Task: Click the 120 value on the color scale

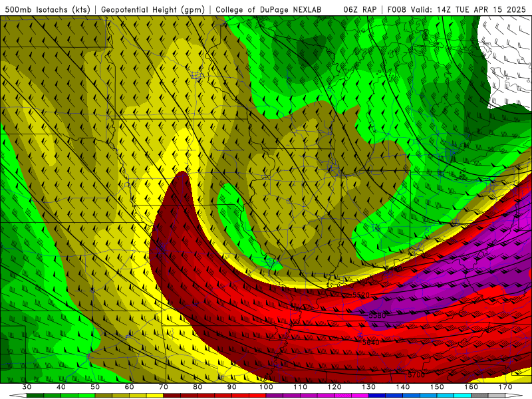Action: click(x=334, y=387)
